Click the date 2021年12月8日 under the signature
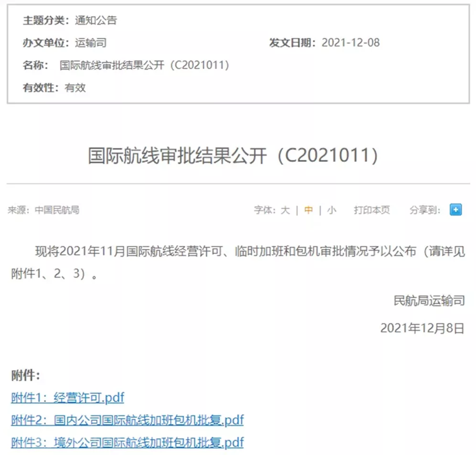The image size is (476, 455). coord(422,327)
